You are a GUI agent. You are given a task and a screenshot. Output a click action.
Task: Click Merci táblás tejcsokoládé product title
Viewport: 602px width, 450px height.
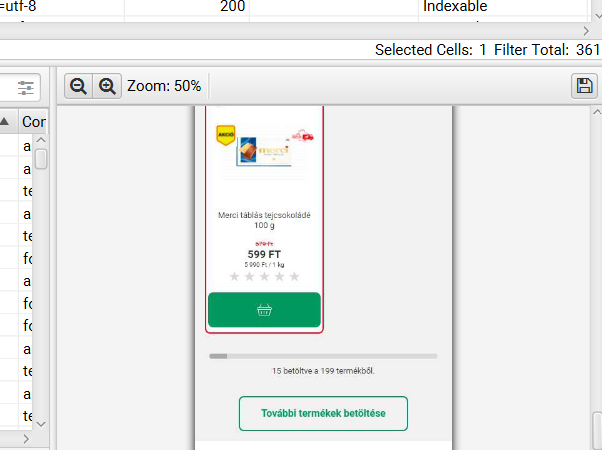[264, 220]
